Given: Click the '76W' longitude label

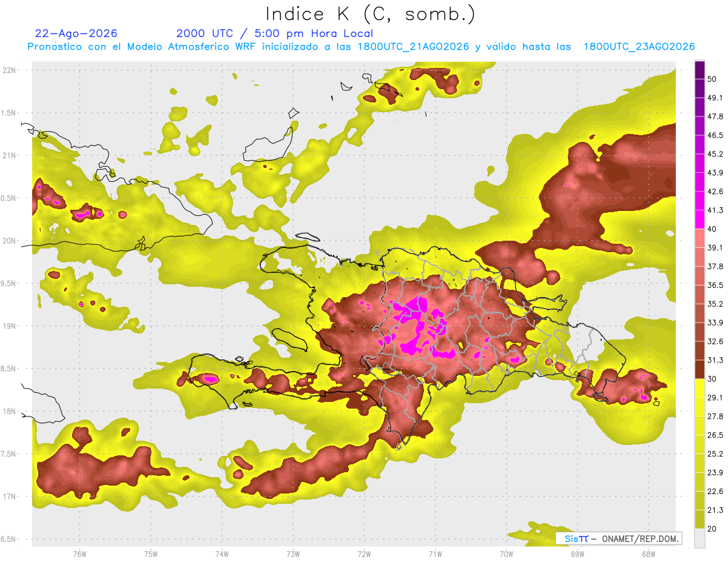Looking at the screenshot, I should 79,554.
